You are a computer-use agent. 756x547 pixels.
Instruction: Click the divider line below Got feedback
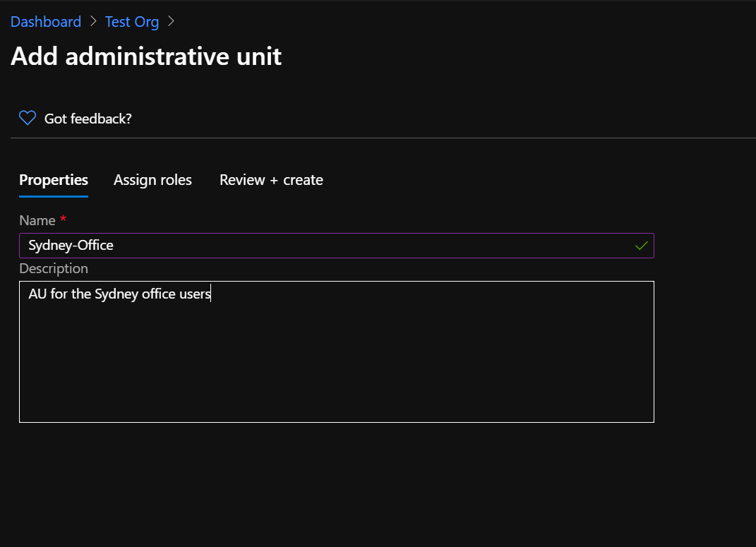pyautogui.click(x=378, y=139)
